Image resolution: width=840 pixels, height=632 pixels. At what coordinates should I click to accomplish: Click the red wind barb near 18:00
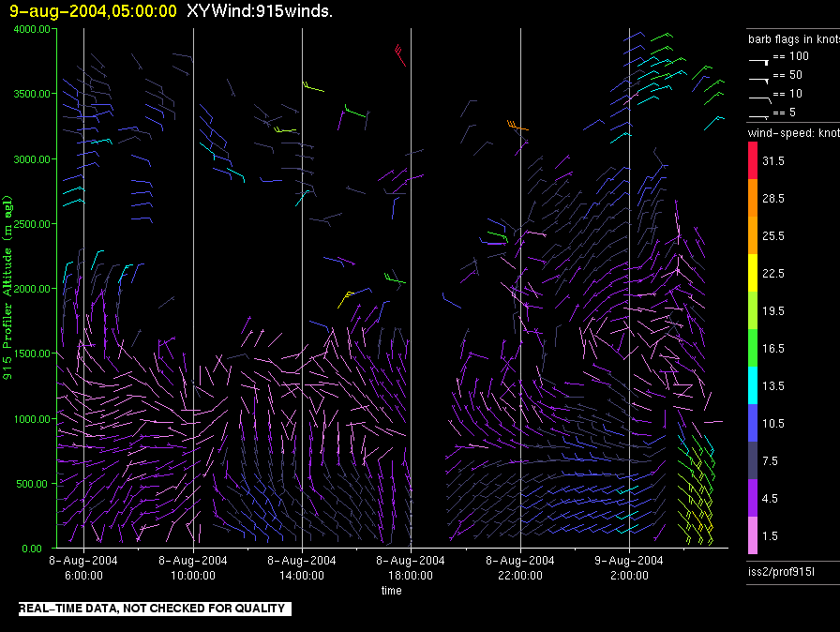(x=400, y=55)
